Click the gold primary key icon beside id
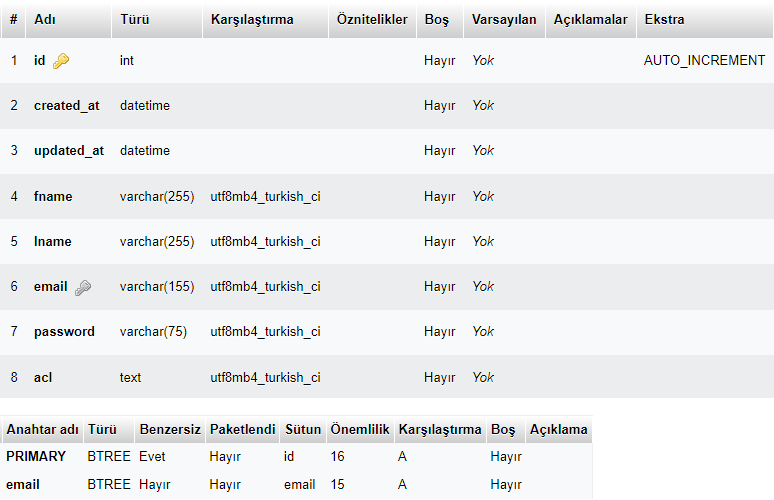 coord(61,61)
